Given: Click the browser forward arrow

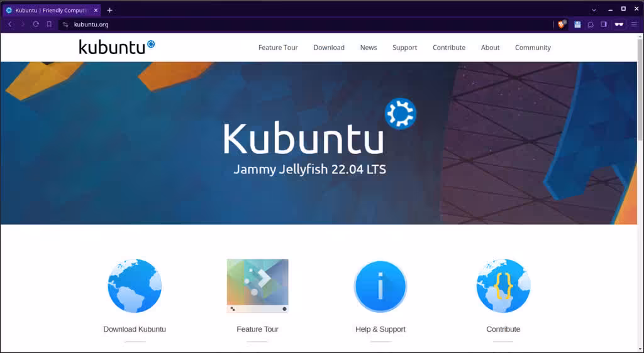Looking at the screenshot, I should coord(23,24).
